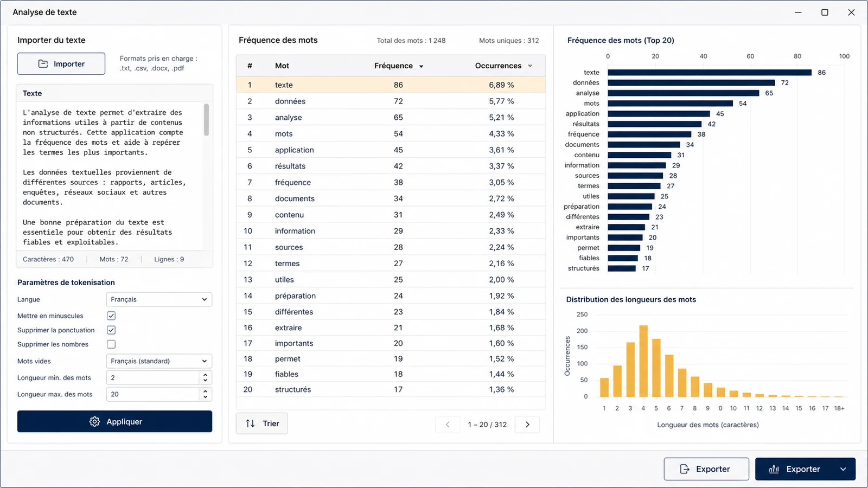Screen dimensions: 868x488
Task: Toggle the Mettre en minuscules checkbox
Action: click(x=111, y=316)
